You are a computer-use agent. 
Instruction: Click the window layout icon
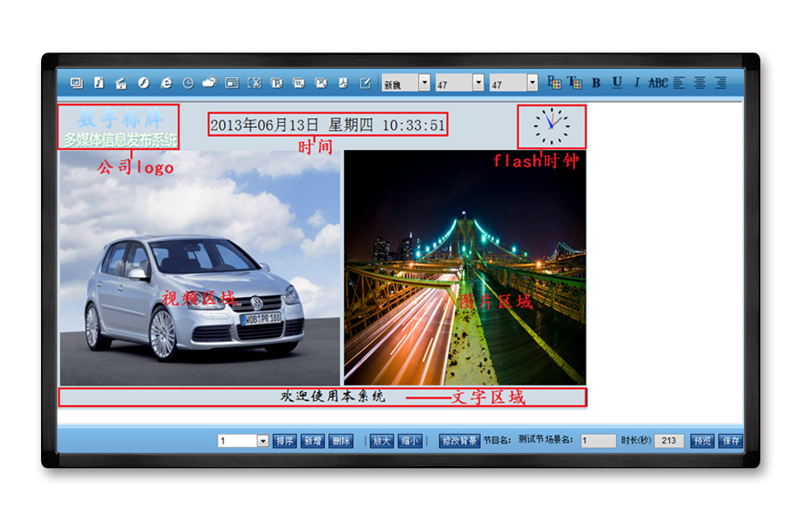[x=232, y=83]
